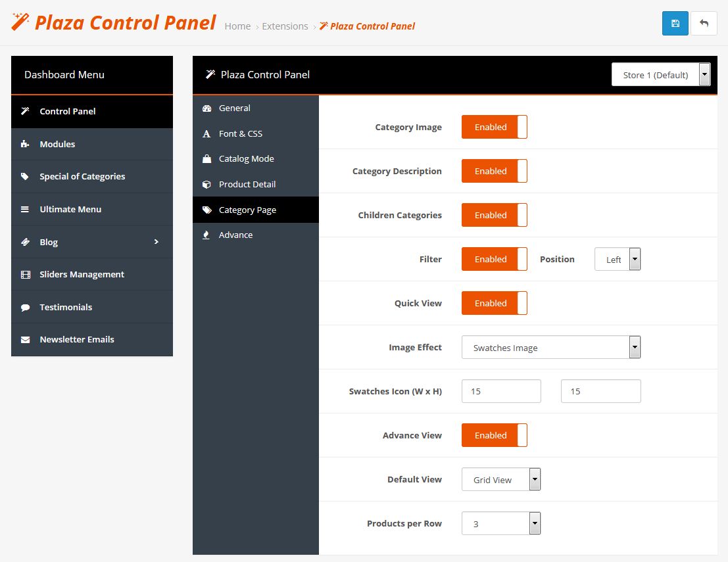
Task: Click the letter A icon for Font & CSS
Action: pyautogui.click(x=206, y=133)
